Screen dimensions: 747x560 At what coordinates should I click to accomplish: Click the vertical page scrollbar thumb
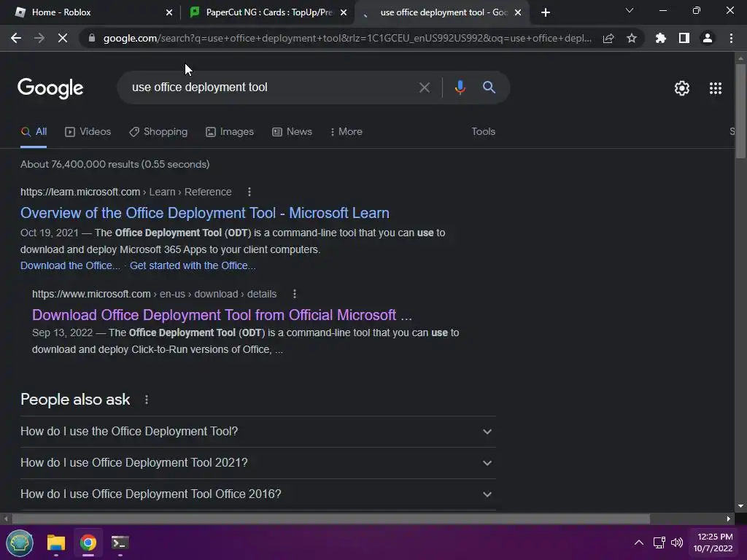(x=740, y=111)
